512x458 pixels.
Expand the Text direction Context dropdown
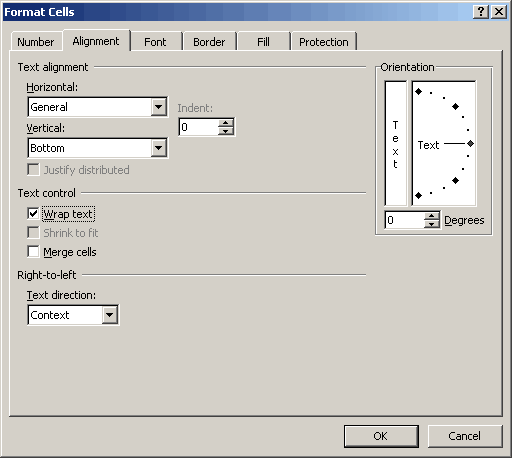click(x=110, y=315)
